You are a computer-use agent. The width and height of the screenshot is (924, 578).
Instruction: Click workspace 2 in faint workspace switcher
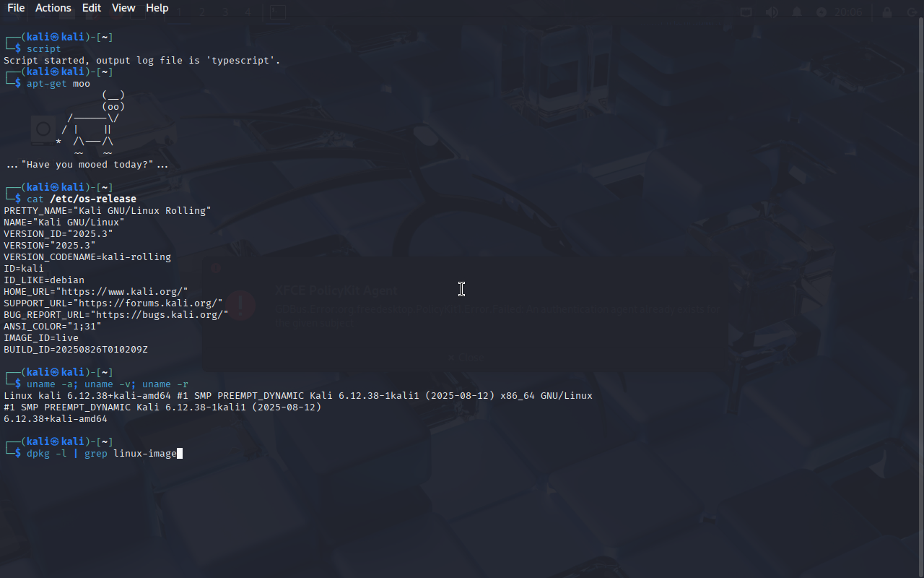click(x=202, y=12)
